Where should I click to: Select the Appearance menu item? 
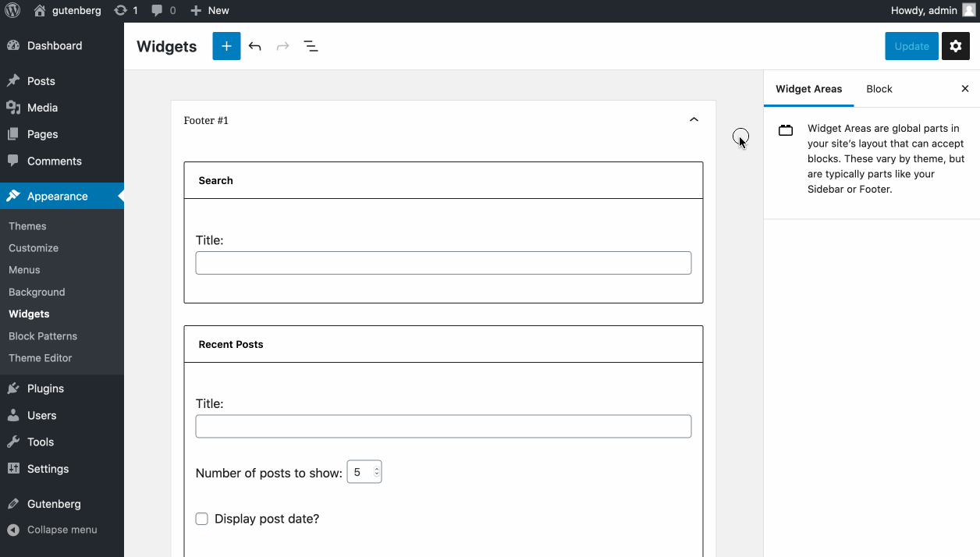(62, 196)
